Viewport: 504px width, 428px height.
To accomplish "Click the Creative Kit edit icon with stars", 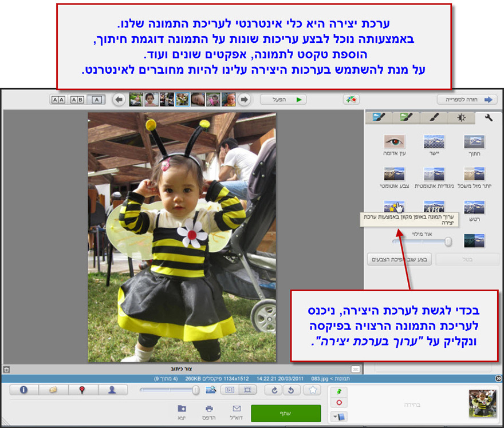I will (394, 207).
